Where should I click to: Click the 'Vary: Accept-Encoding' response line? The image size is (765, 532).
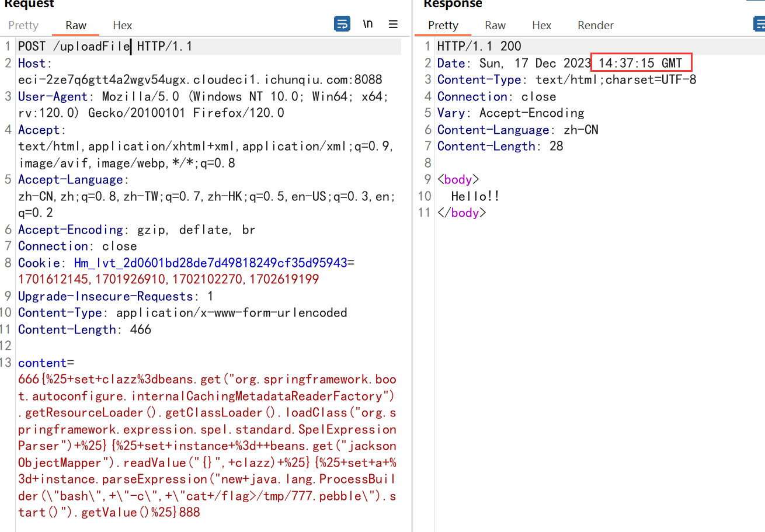[x=511, y=113]
